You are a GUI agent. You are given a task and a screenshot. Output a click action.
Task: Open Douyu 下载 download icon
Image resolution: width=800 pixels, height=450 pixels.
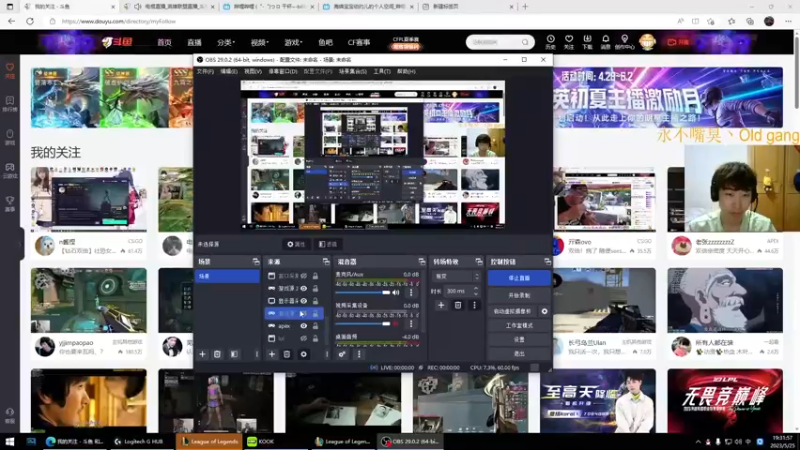[587, 42]
